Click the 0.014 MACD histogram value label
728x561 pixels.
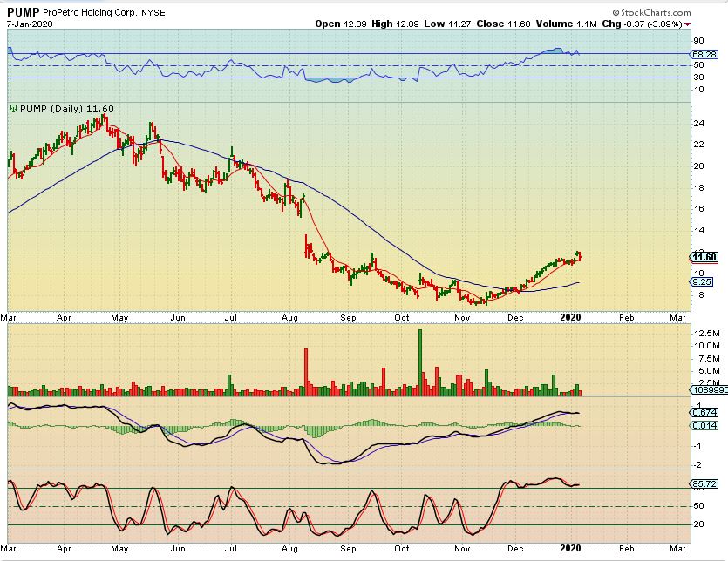704,424
